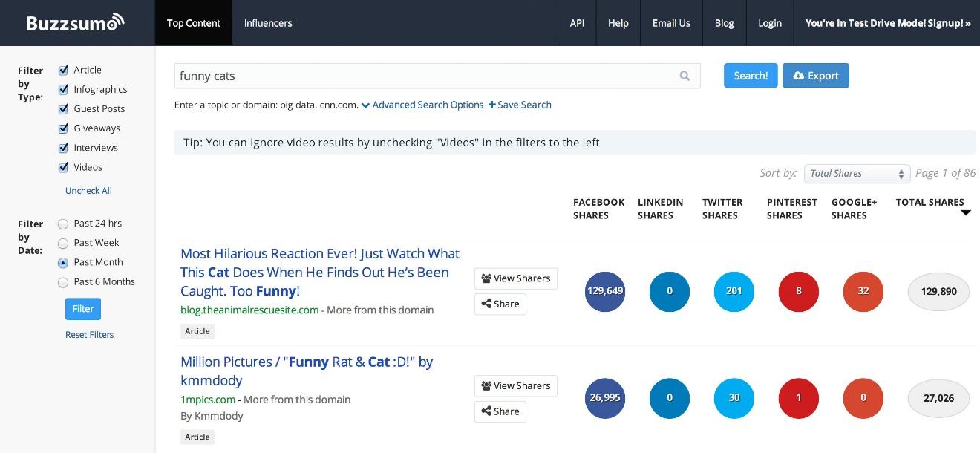Click Google+ shares circle showing 32
The image size is (980, 453).
pos(863,291)
